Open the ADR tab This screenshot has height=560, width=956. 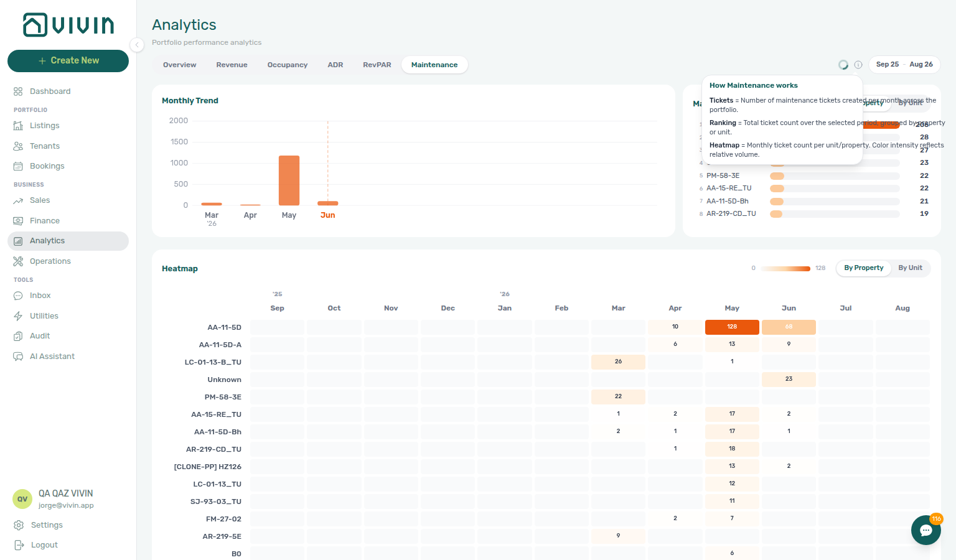(335, 65)
